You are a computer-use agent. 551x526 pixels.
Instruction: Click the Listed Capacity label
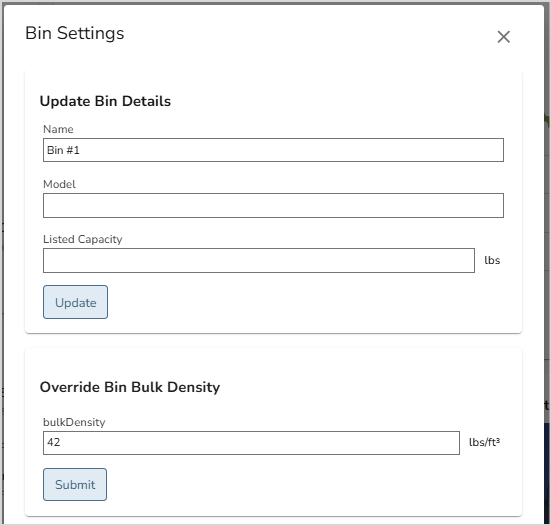point(83,239)
